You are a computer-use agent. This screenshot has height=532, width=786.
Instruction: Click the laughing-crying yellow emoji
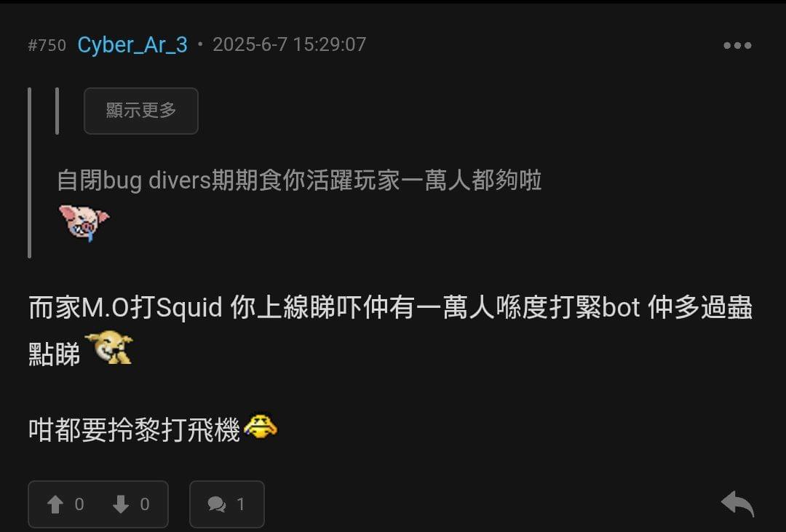(260, 426)
